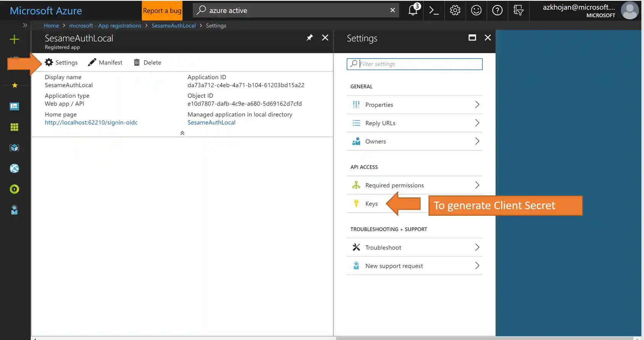Click the chevron on Reply URLs row
Image resolution: width=644 pixels, height=340 pixels.
pyautogui.click(x=477, y=123)
